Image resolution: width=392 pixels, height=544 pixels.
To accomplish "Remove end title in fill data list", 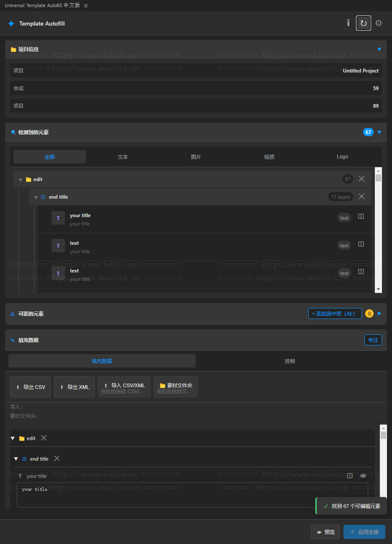I will point(57,458).
